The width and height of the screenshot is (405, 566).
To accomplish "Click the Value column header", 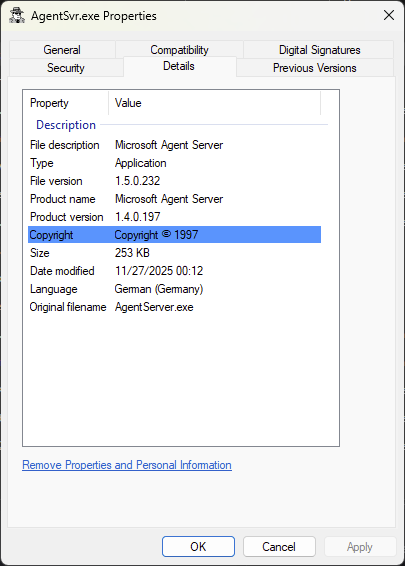I will click(x=214, y=103).
